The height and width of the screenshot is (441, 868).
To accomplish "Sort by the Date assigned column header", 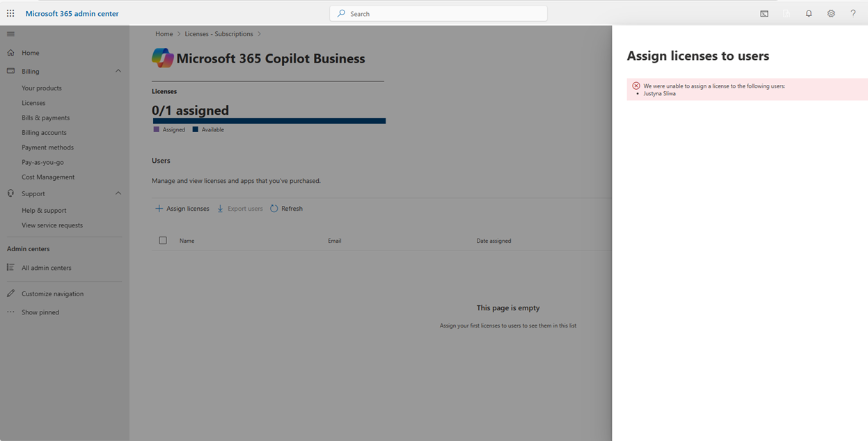I will point(494,241).
